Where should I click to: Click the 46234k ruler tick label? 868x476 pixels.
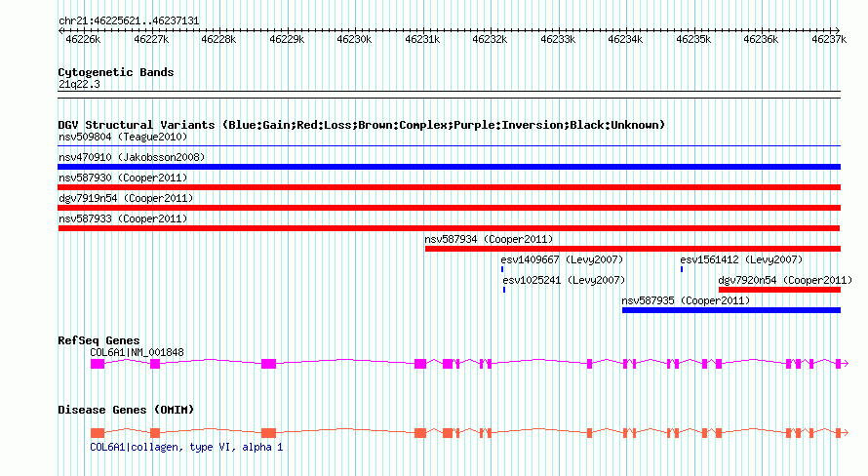[625, 39]
